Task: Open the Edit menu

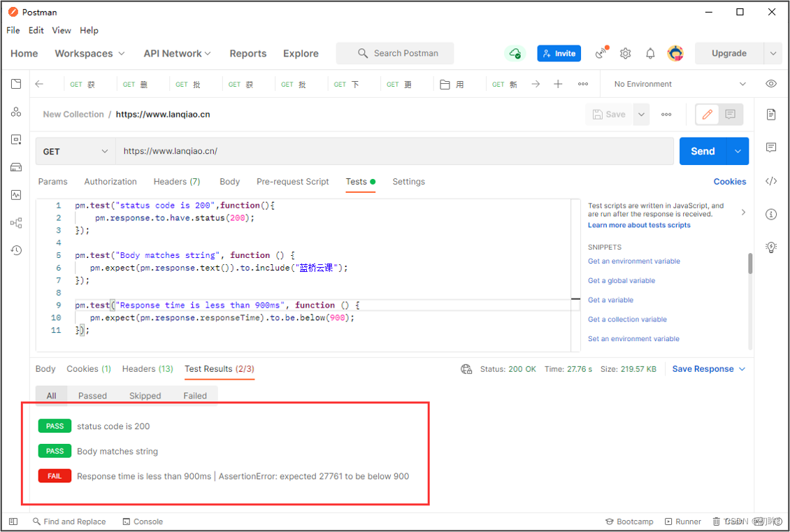Action: [36, 30]
